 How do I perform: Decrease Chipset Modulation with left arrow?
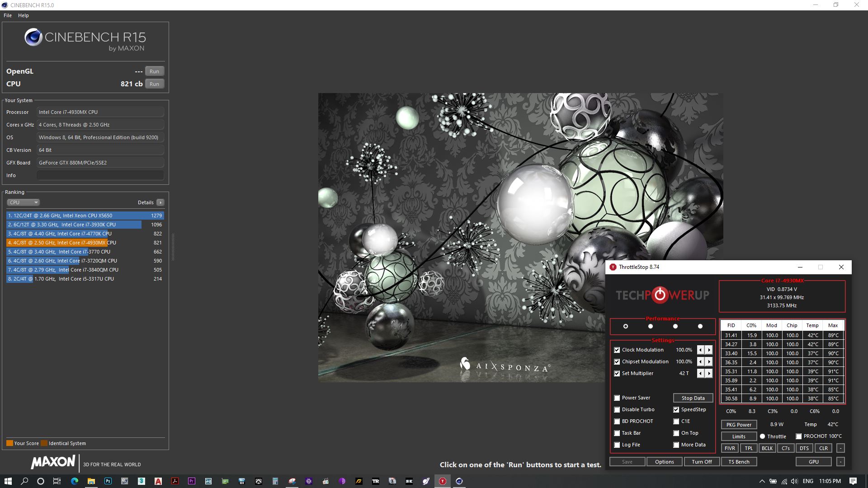point(700,361)
